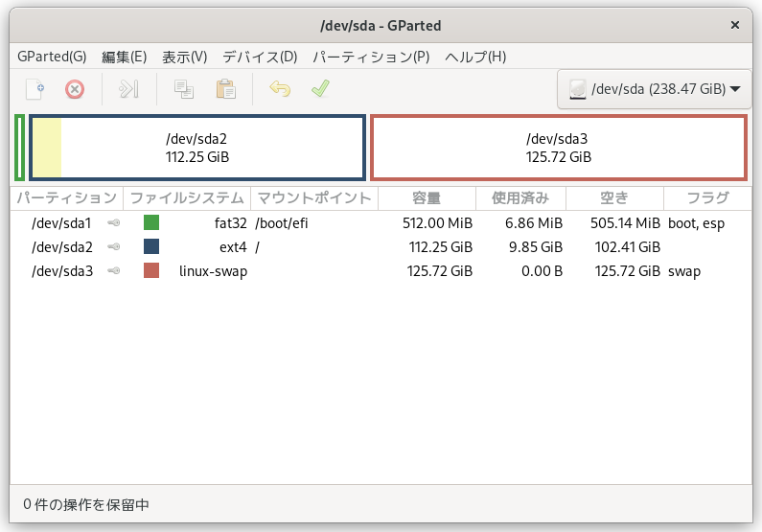Click the boot, esp flags cell

[697, 223]
